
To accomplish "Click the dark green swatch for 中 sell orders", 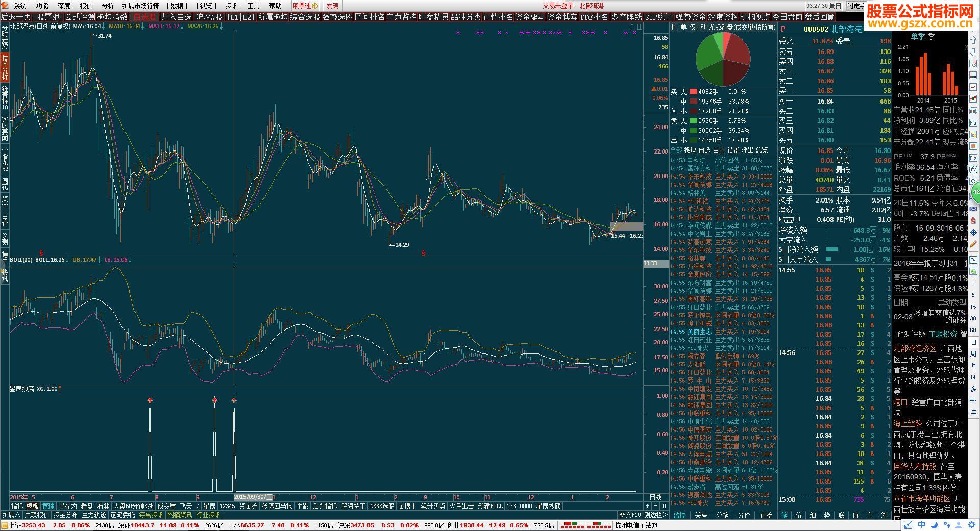I will tap(693, 131).
